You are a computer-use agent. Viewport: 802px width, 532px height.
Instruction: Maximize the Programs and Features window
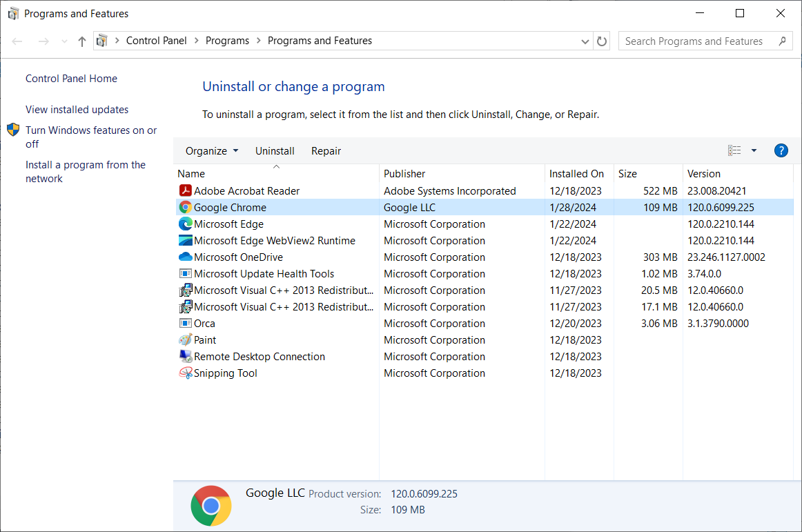point(740,13)
